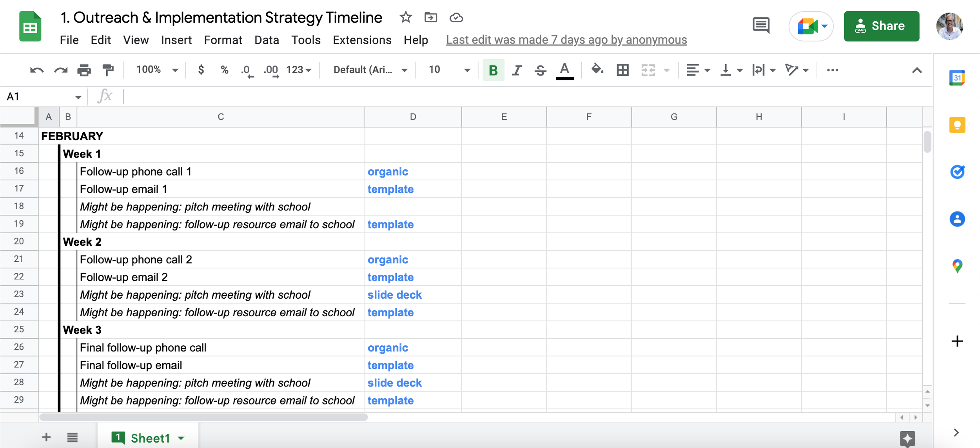Open the font size dropdown
The width and height of the screenshot is (980, 448).
click(449, 70)
